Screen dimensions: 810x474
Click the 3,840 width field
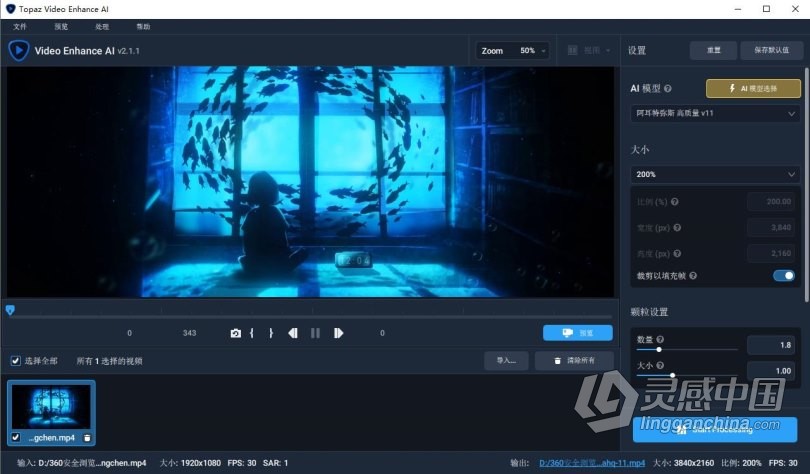coord(770,227)
